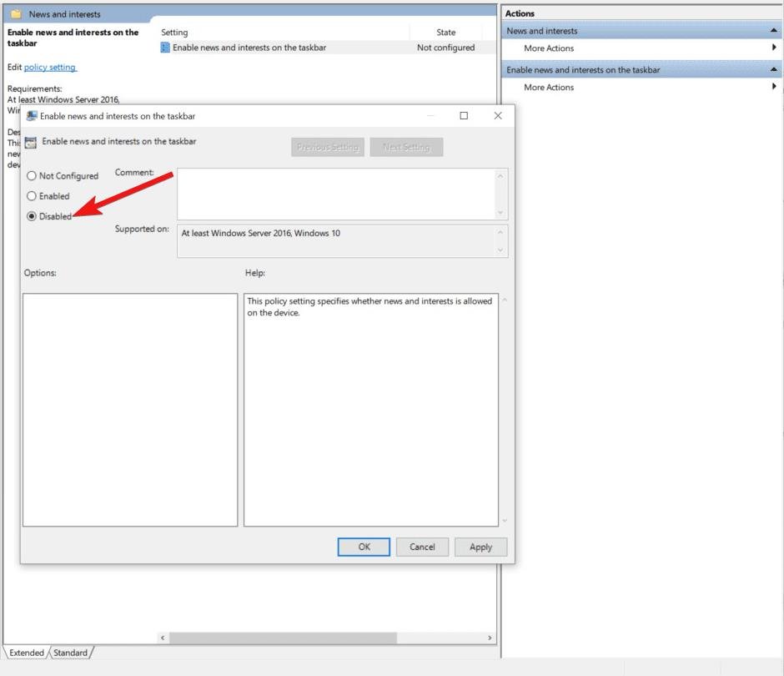Maximize the policy setting dialog
This screenshot has height=676, width=784.
(464, 115)
